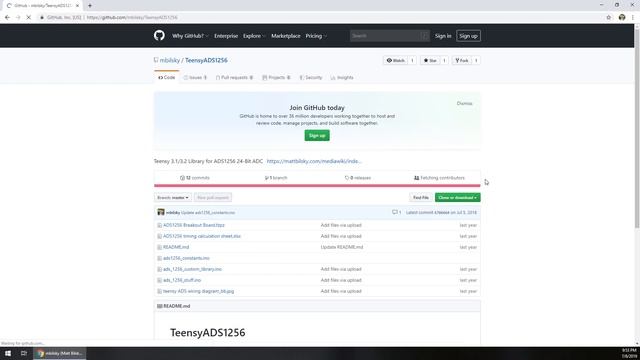Open the TeensyADS1256 repository title link
The width and height of the screenshot is (640, 360).
click(x=206, y=60)
